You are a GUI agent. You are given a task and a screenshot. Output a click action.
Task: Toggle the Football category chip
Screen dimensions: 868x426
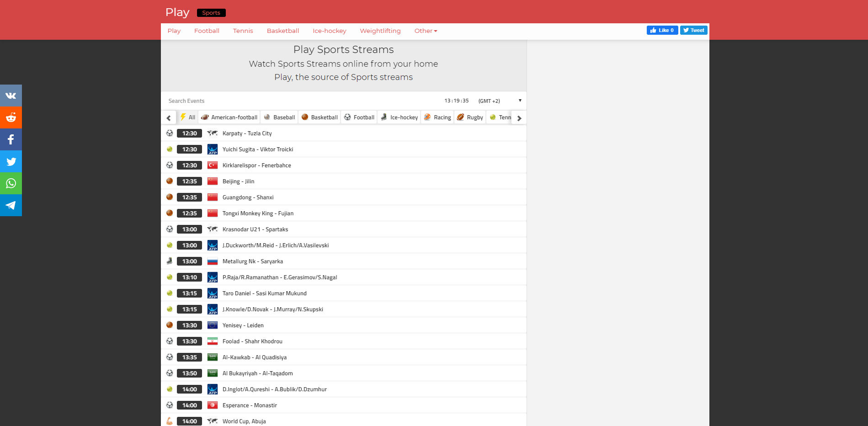coord(359,117)
